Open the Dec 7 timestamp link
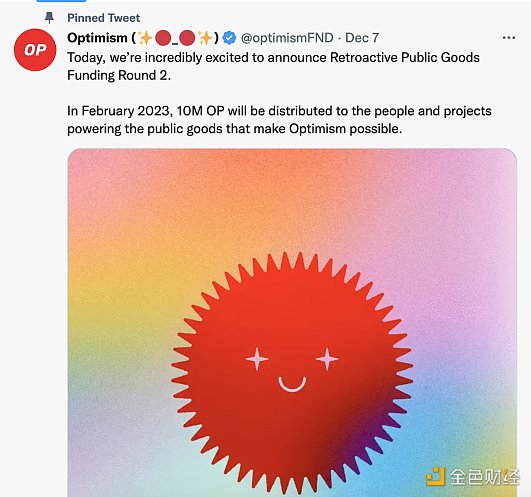 pyautogui.click(x=362, y=38)
